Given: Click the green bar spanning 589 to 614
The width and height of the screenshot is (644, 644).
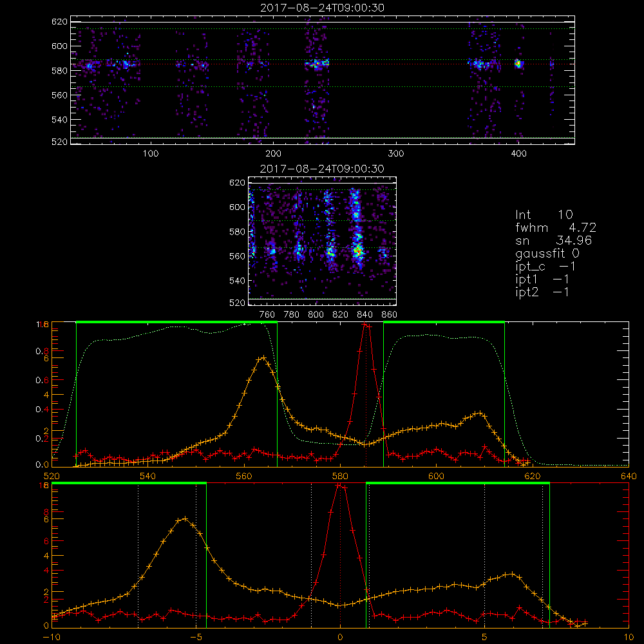Looking at the screenshot, I should click(x=444, y=322).
